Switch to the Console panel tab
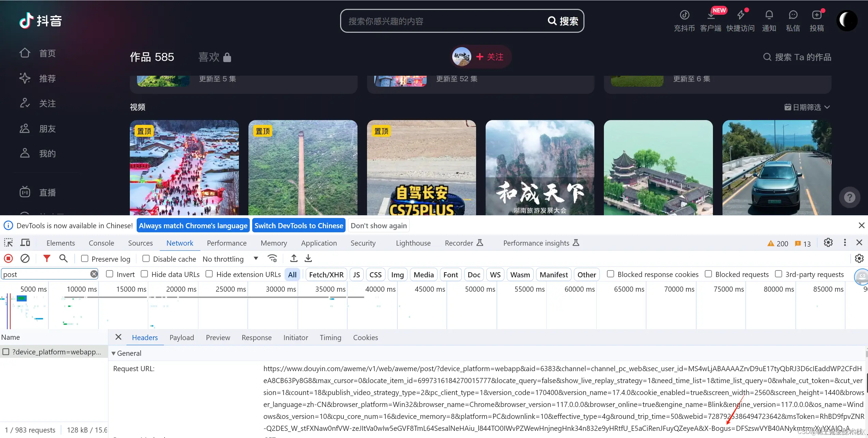The height and width of the screenshot is (438, 868). 101,243
